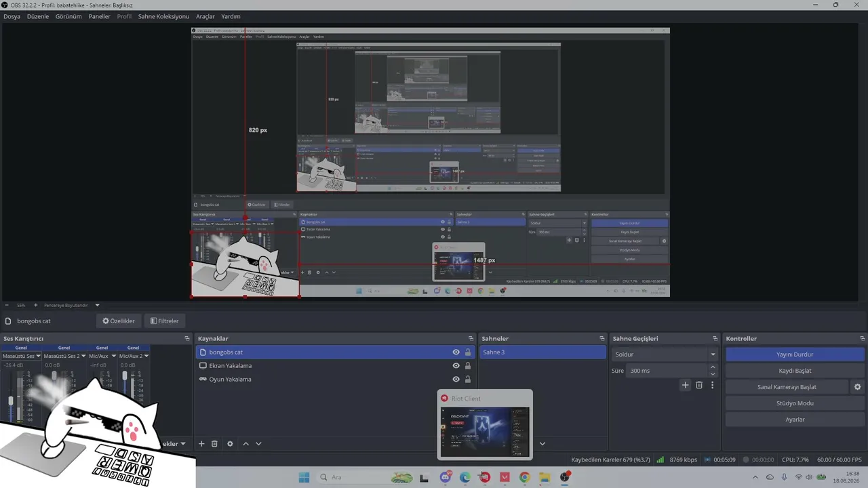Open the Paneller menu

pos(100,16)
